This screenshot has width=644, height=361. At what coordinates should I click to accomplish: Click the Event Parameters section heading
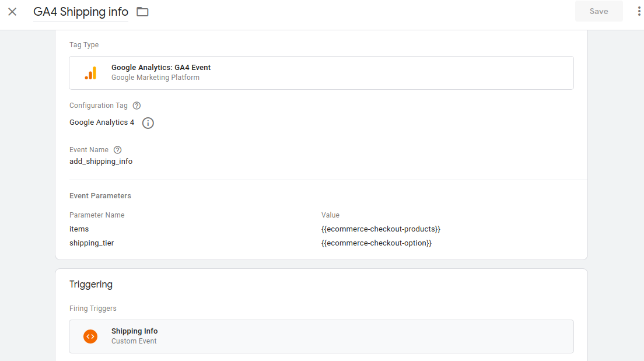point(100,196)
